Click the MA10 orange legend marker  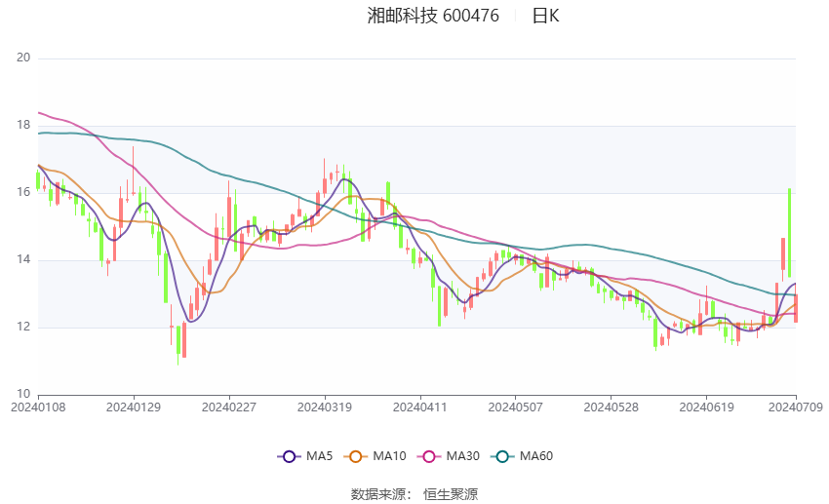pyautogui.click(x=356, y=456)
